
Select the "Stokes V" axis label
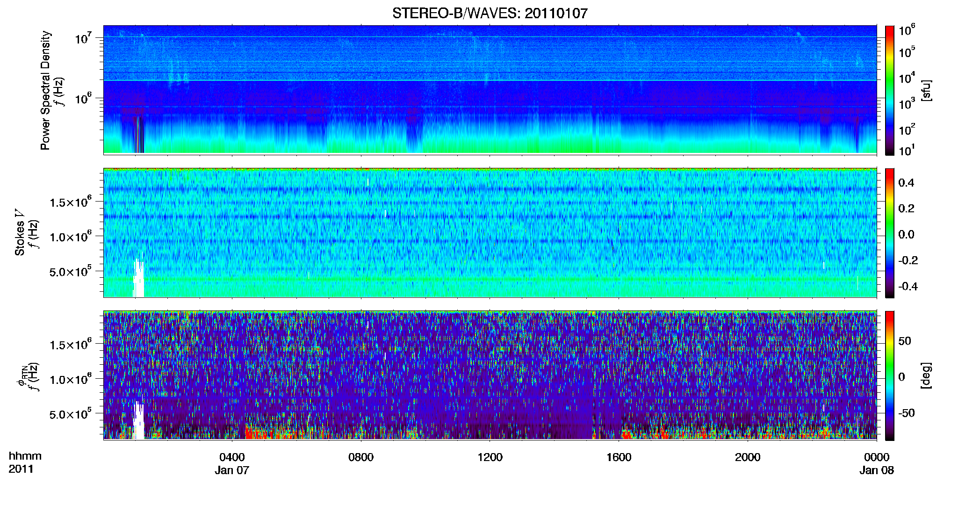(x=20, y=232)
